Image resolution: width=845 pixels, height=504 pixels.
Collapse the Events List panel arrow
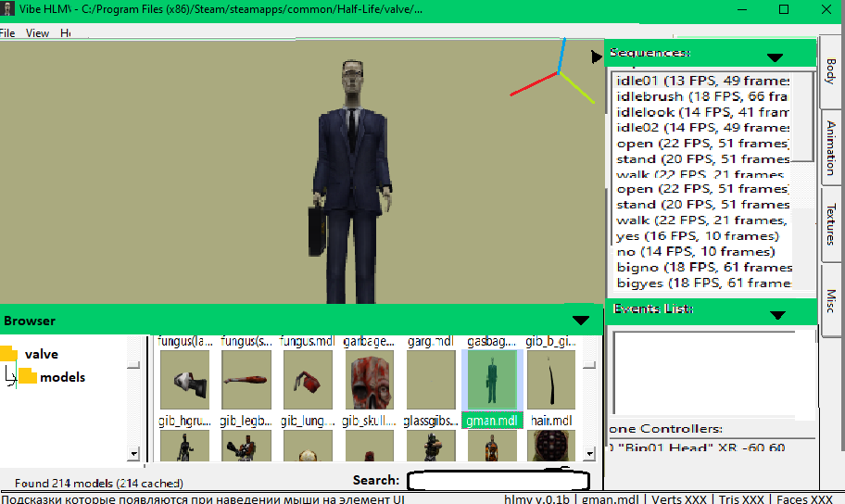(x=777, y=315)
